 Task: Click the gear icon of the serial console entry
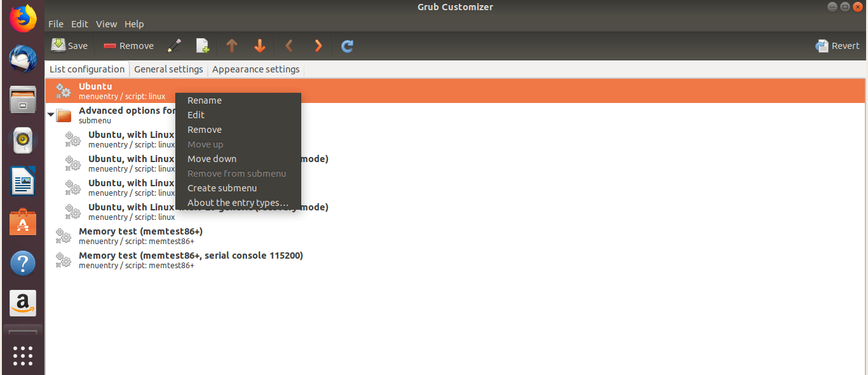[64, 260]
